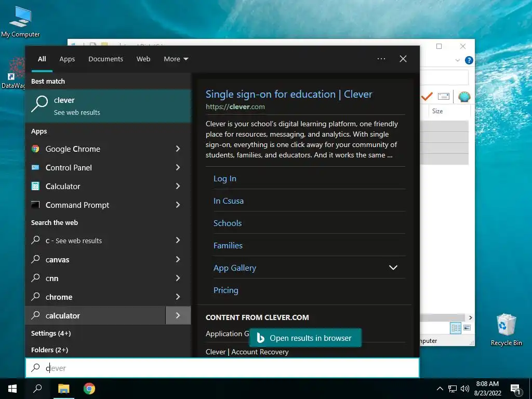
Task: Select the canvas web suggestion
Action: pyautogui.click(x=96, y=259)
